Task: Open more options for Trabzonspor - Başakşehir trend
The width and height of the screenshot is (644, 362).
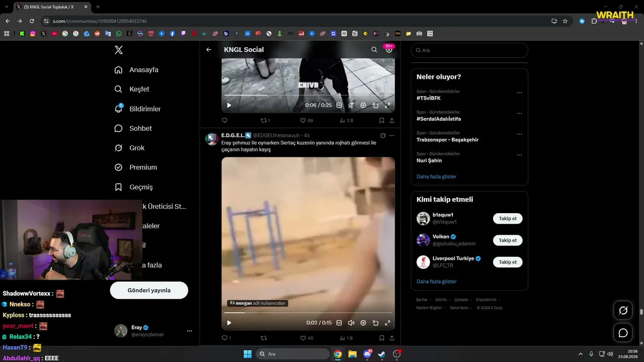Action: click(x=519, y=134)
